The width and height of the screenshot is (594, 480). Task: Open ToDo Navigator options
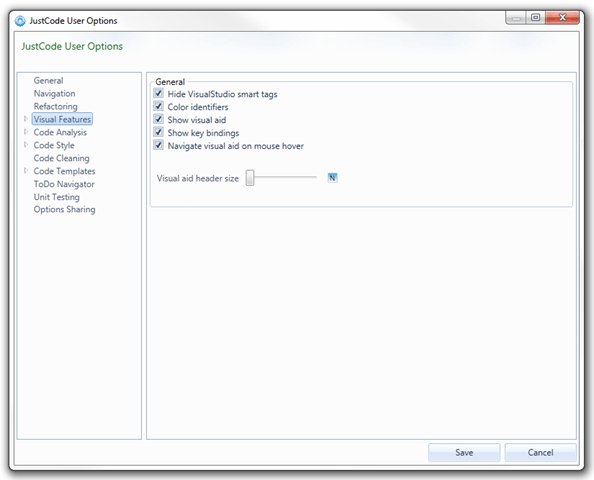point(64,184)
